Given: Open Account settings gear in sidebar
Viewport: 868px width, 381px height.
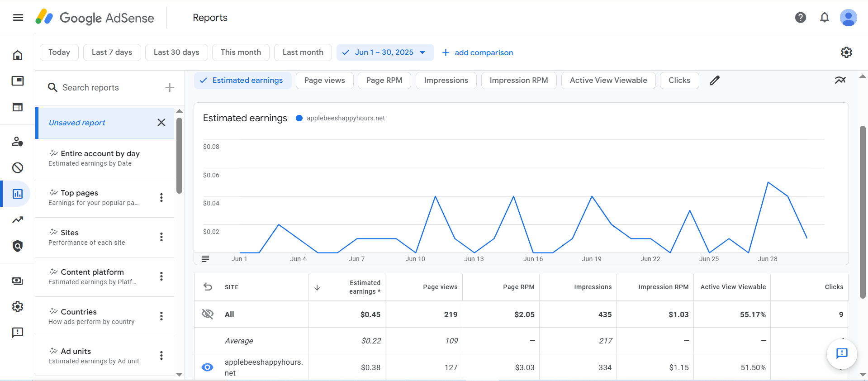Looking at the screenshot, I should (x=18, y=307).
